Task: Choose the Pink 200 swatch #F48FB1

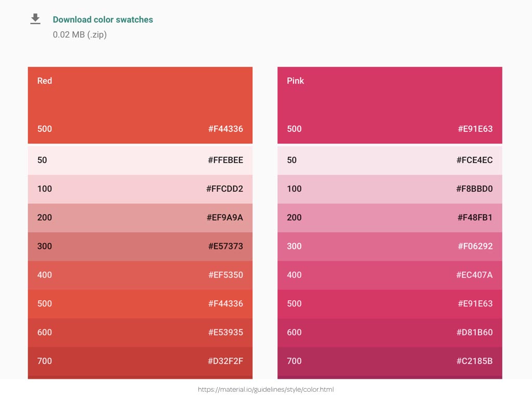Action: click(x=390, y=218)
